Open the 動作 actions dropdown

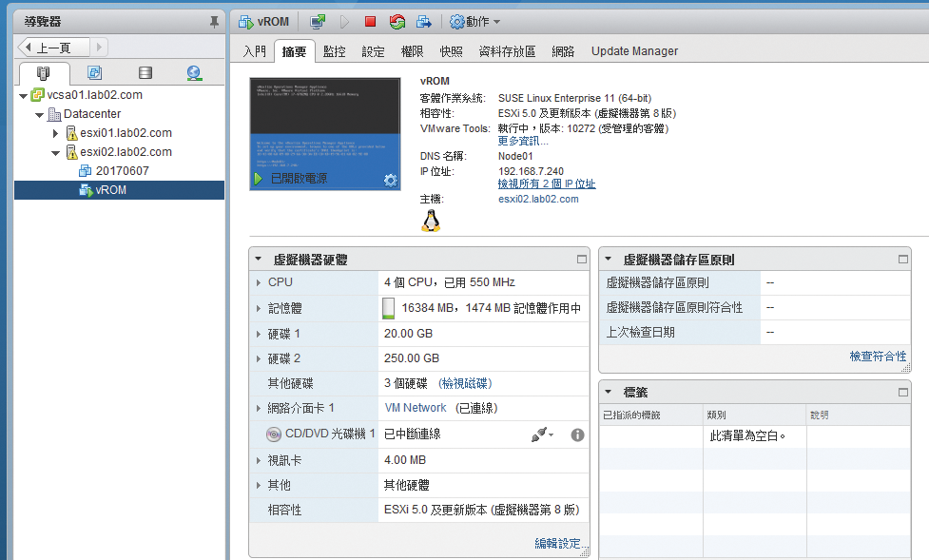475,23
